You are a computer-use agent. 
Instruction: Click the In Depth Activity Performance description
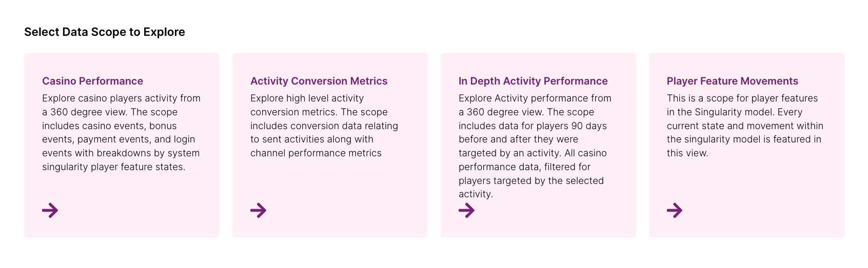[x=535, y=146]
